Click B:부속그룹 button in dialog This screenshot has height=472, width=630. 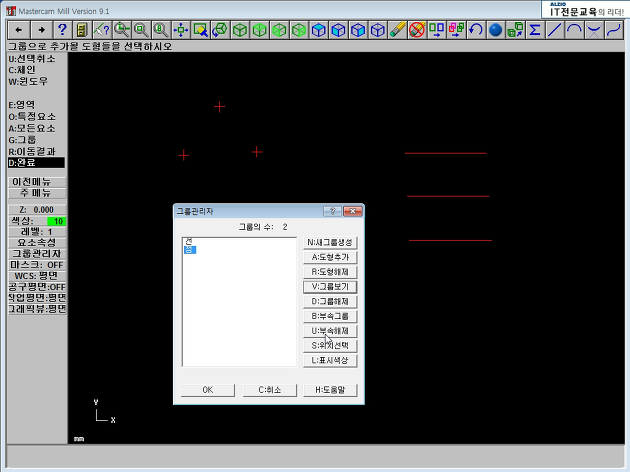click(x=330, y=317)
